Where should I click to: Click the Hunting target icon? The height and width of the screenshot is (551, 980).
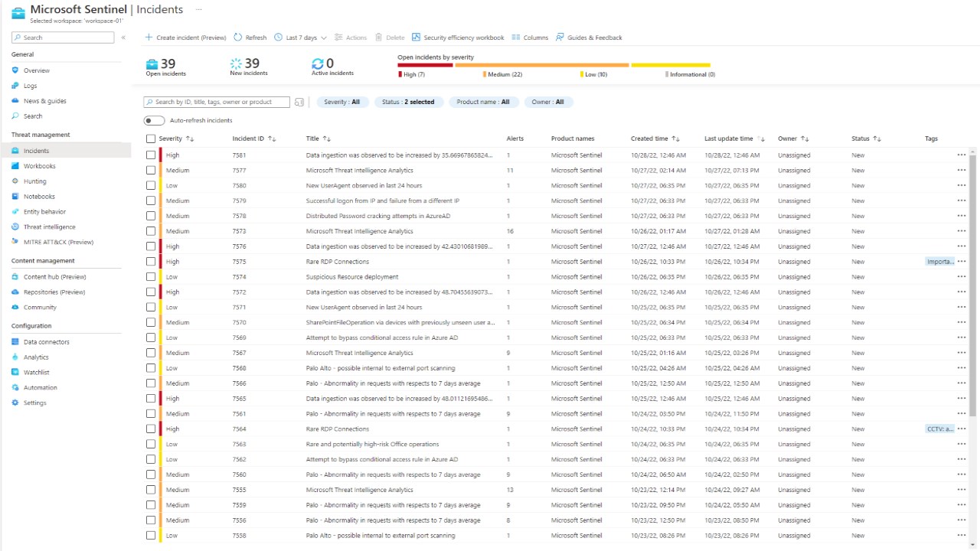click(15, 181)
